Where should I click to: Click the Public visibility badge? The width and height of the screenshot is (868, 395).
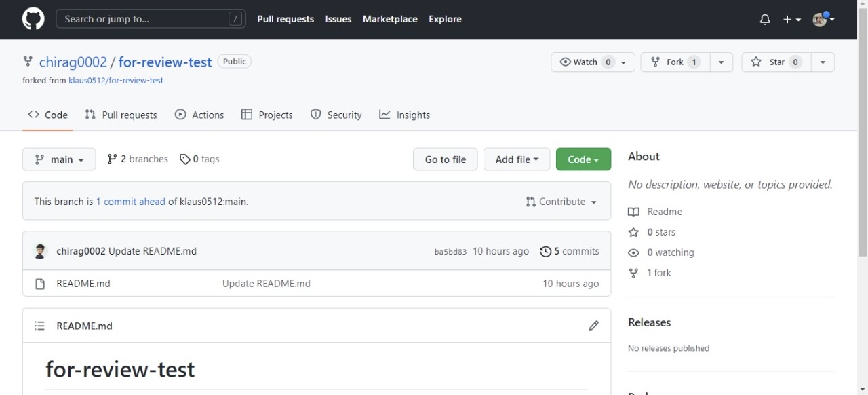point(235,61)
